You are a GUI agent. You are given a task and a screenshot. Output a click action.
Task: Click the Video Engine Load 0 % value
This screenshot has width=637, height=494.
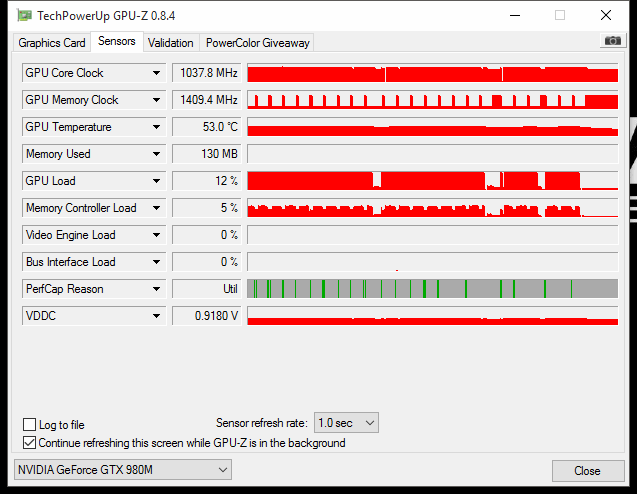(207, 235)
